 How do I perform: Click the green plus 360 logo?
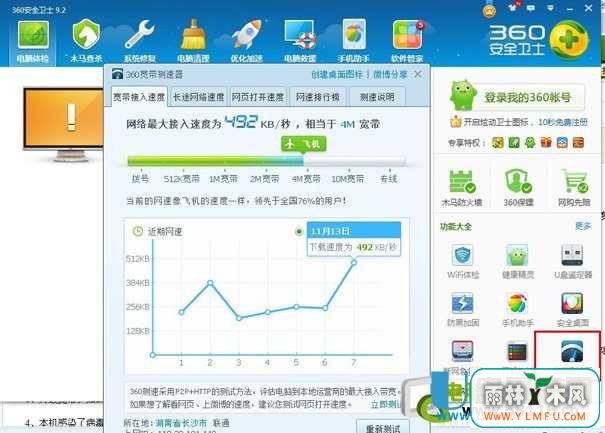(x=568, y=40)
